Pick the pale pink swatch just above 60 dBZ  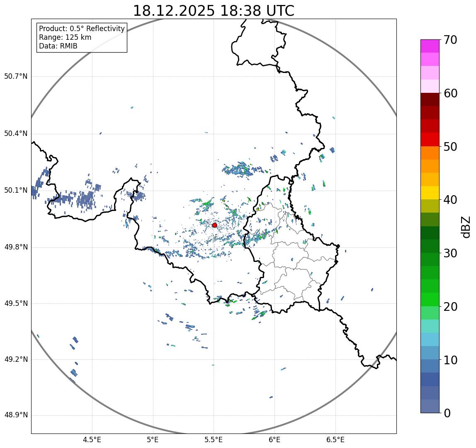tap(430, 86)
